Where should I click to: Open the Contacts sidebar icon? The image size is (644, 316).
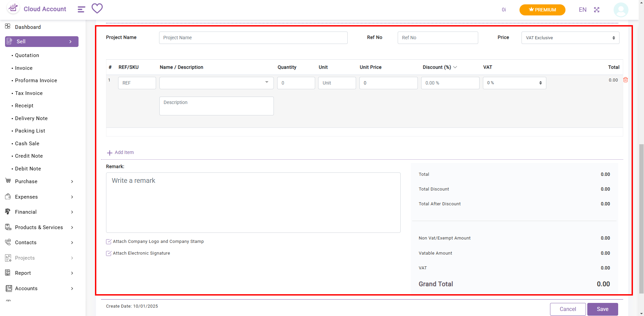8,242
